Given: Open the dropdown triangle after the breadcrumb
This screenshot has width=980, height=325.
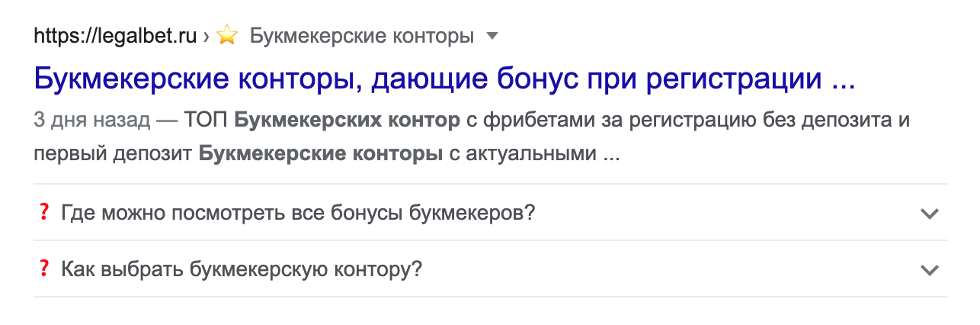Looking at the screenshot, I should tap(492, 36).
